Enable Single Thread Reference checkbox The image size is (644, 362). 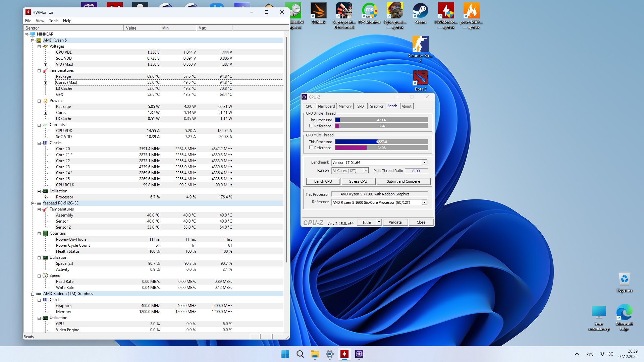click(x=311, y=126)
